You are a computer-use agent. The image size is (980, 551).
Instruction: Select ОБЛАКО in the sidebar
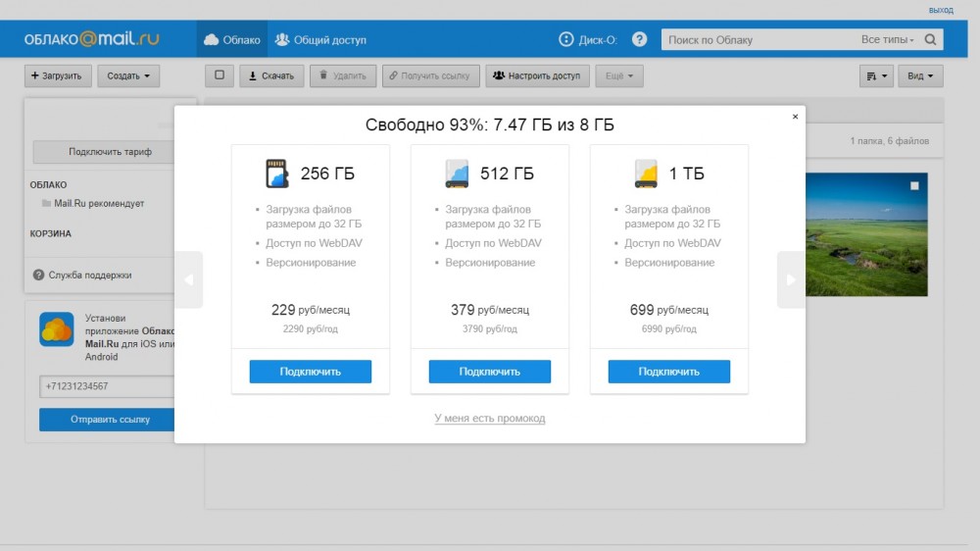point(48,184)
